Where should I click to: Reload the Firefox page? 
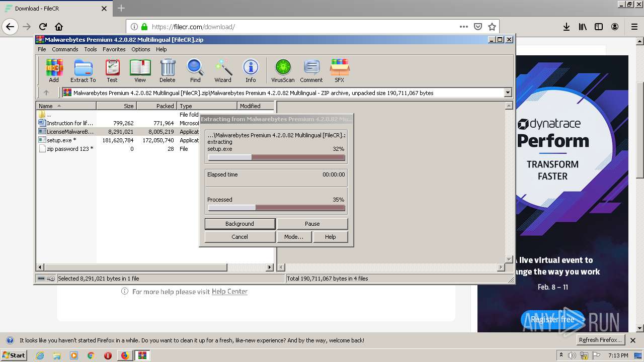[43, 27]
